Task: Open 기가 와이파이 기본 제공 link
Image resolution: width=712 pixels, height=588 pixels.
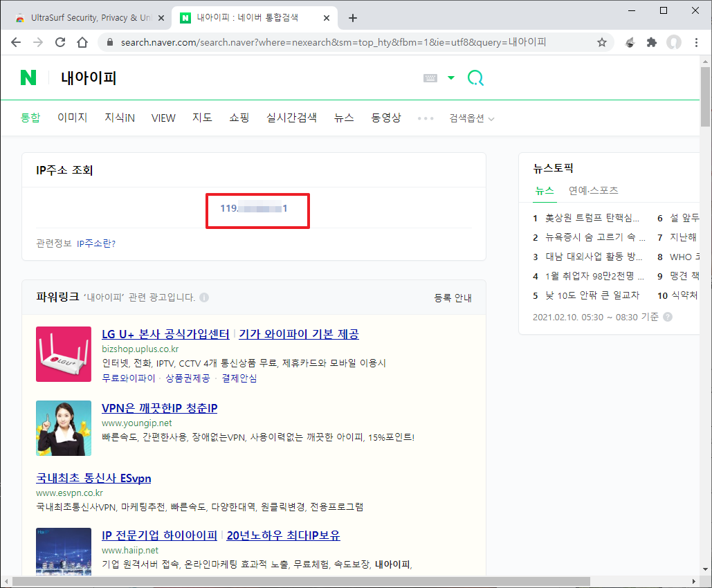Action: pyautogui.click(x=299, y=334)
